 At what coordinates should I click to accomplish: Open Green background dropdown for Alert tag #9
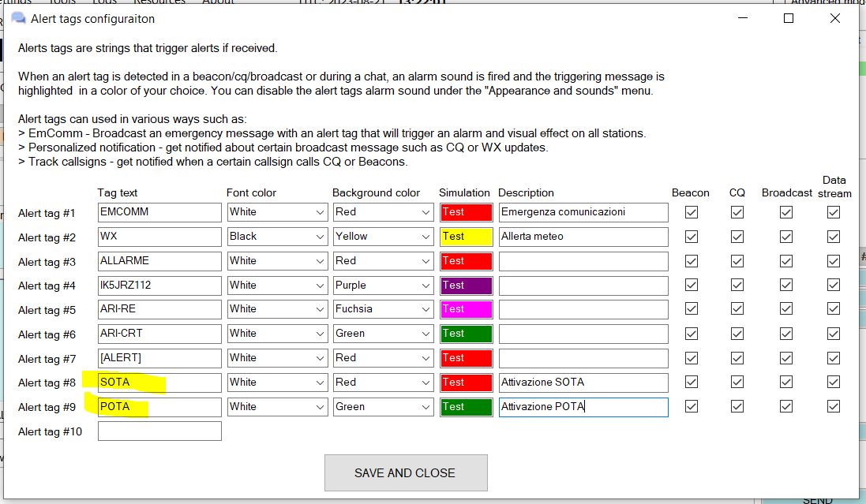click(384, 407)
